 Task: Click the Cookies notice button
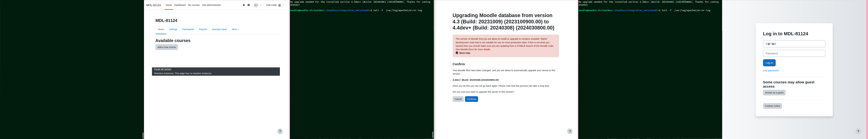click(x=772, y=106)
